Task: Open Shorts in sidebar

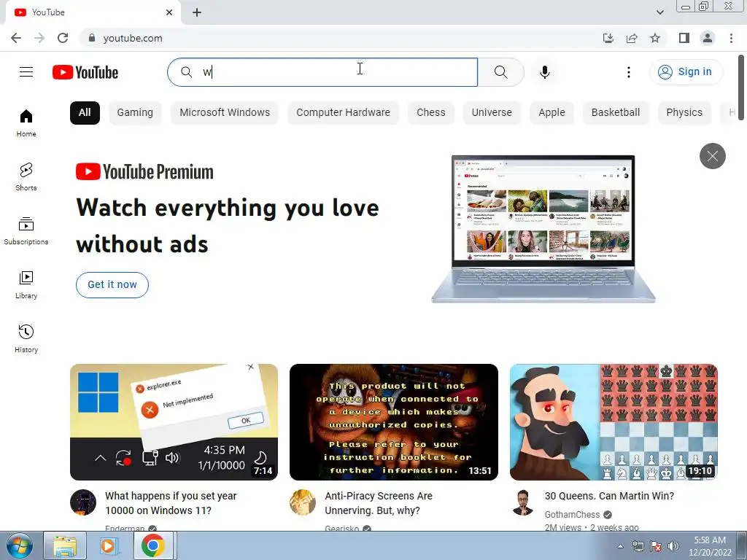Action: (x=26, y=177)
